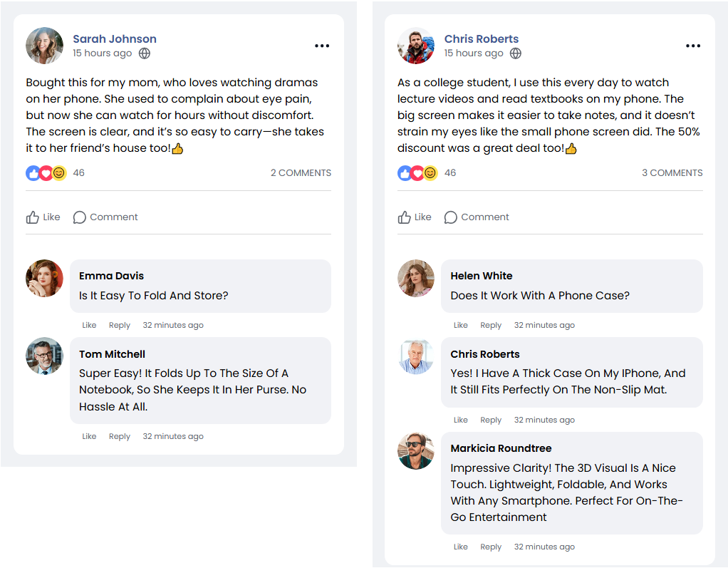Screen dimensions: 728x568
Task: Open Chris Roberts' post author name
Action: click(x=482, y=39)
